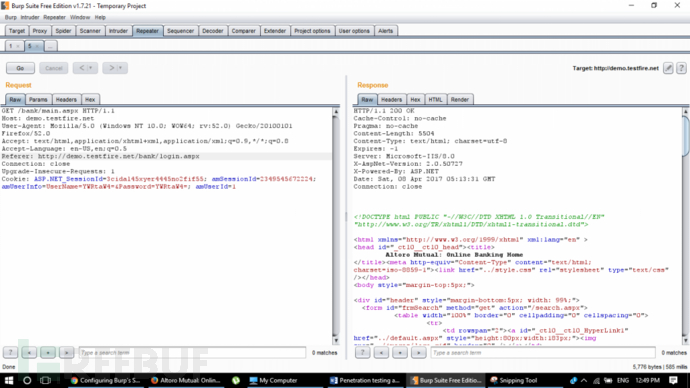Switch to Altoro Mutual Firefox window
The height and width of the screenshot is (388, 690).
(x=186, y=381)
